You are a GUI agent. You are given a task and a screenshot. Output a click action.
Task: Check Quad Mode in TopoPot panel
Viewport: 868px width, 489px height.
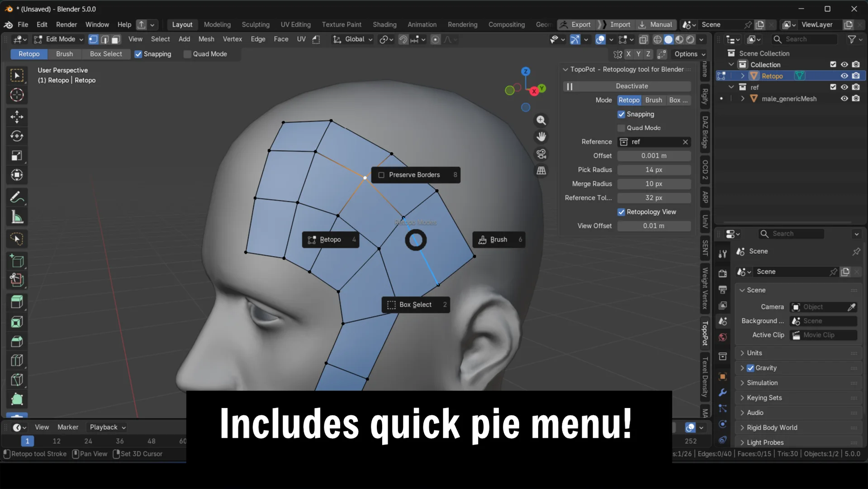pyautogui.click(x=621, y=128)
